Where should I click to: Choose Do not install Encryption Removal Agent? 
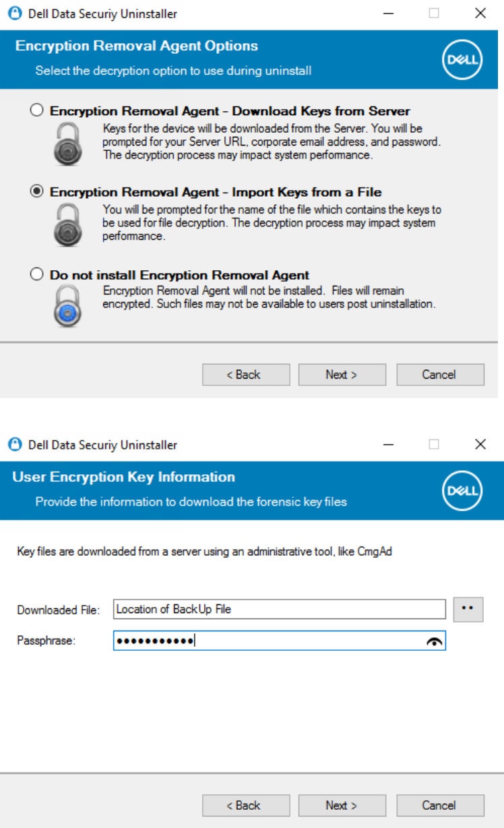(x=37, y=275)
